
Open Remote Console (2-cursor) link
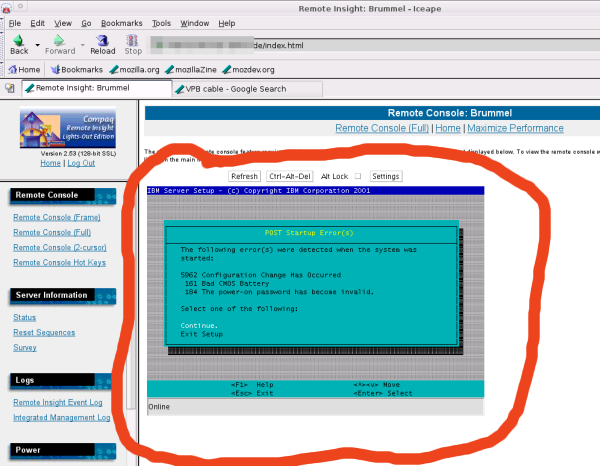click(60, 248)
